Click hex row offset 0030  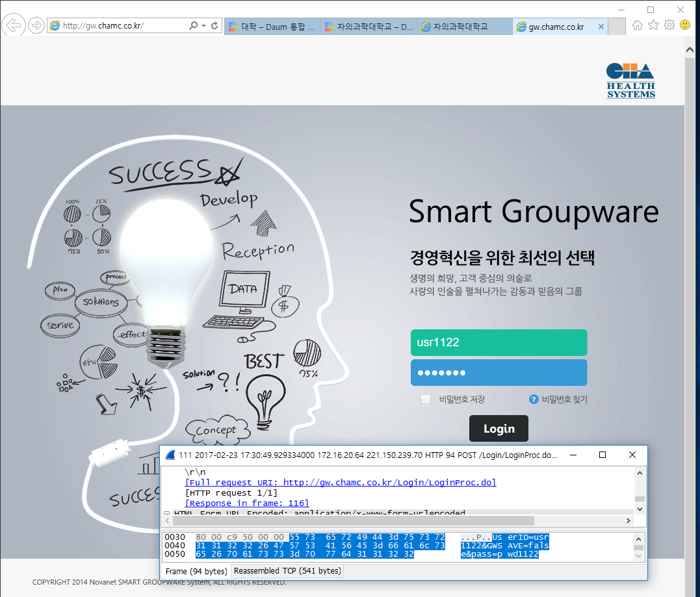[175, 537]
